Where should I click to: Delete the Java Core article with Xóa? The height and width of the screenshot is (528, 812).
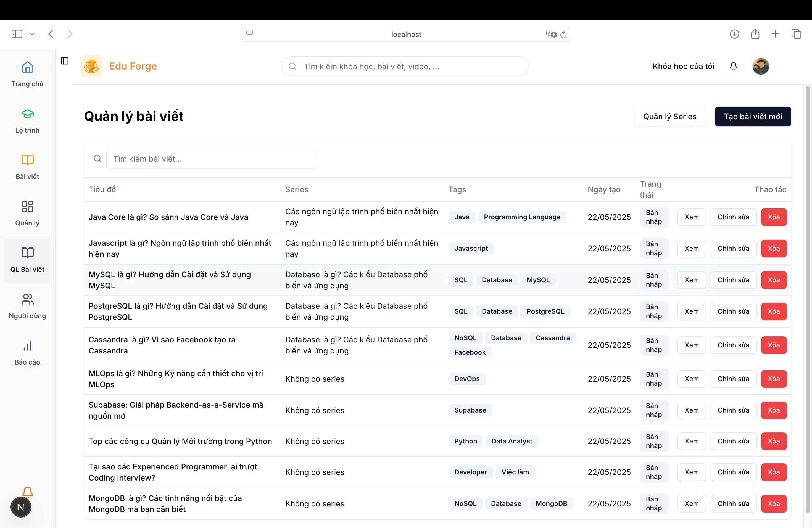coord(773,217)
